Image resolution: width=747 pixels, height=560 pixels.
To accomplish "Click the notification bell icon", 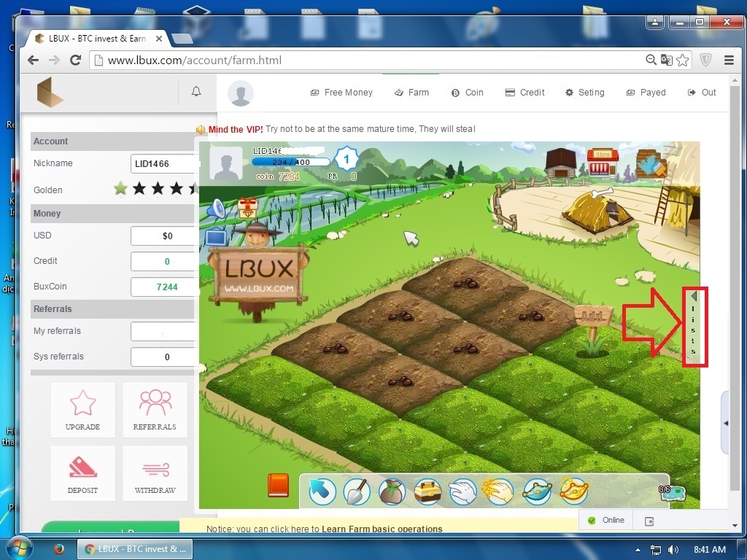I will (196, 91).
